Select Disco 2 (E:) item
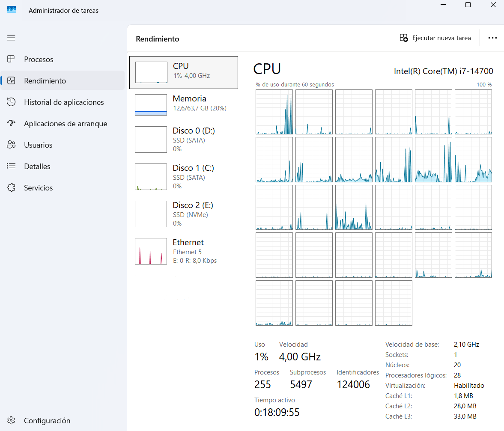The height and width of the screenshot is (431, 504). (184, 214)
